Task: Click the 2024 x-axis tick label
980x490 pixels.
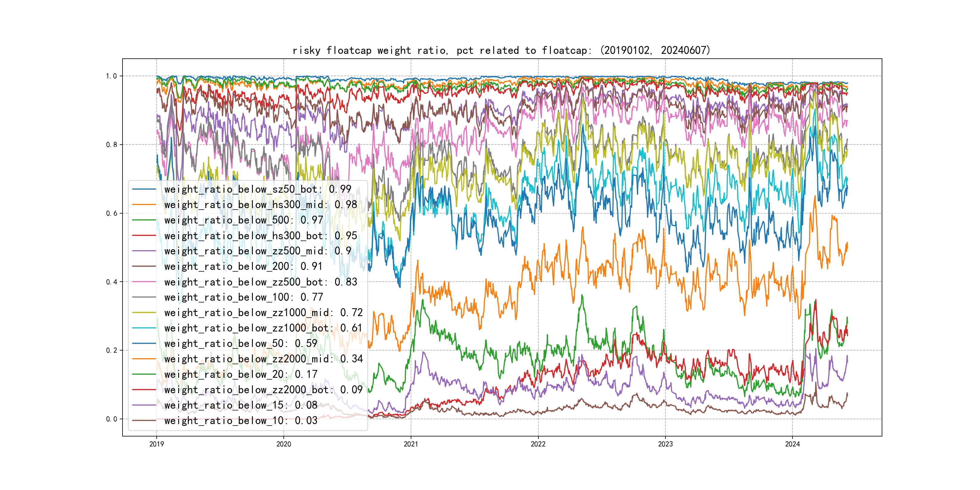Action: (792, 444)
